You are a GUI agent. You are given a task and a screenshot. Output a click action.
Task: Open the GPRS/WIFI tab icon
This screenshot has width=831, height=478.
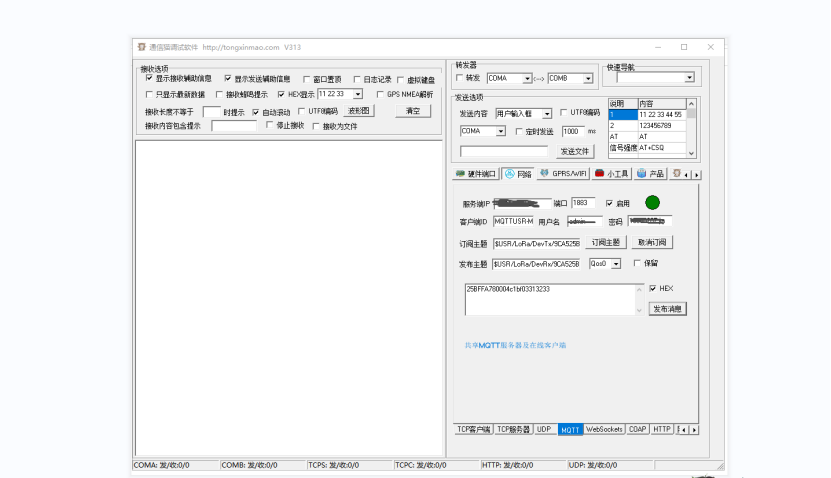[544, 174]
